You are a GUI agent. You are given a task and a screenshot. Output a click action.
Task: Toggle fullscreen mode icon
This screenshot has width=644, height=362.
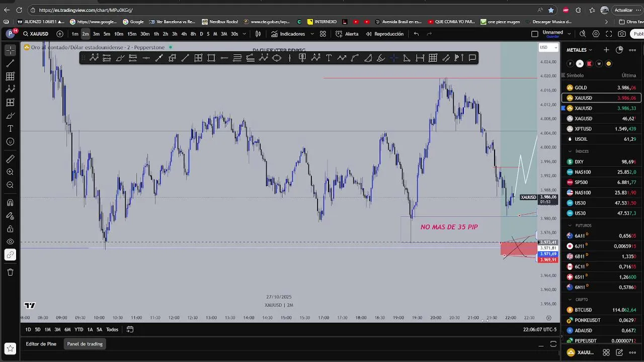tap(609, 34)
